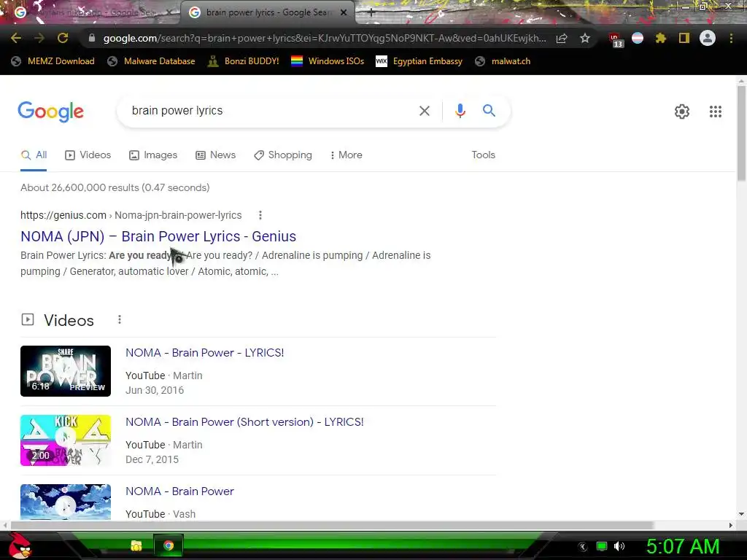Click the share page icon in address bar
The width and height of the screenshot is (747, 560).
click(562, 38)
